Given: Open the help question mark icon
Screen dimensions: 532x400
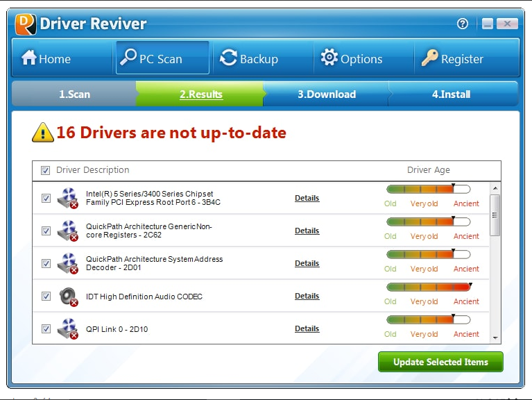Looking at the screenshot, I should coord(463,24).
